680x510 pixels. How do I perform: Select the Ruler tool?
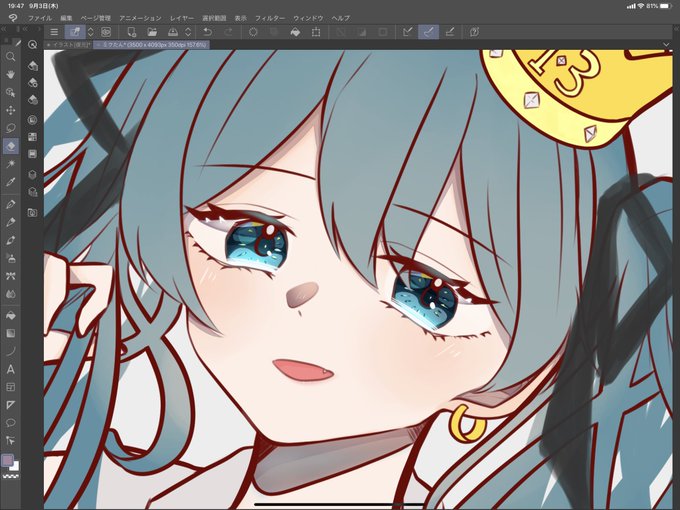[11, 405]
